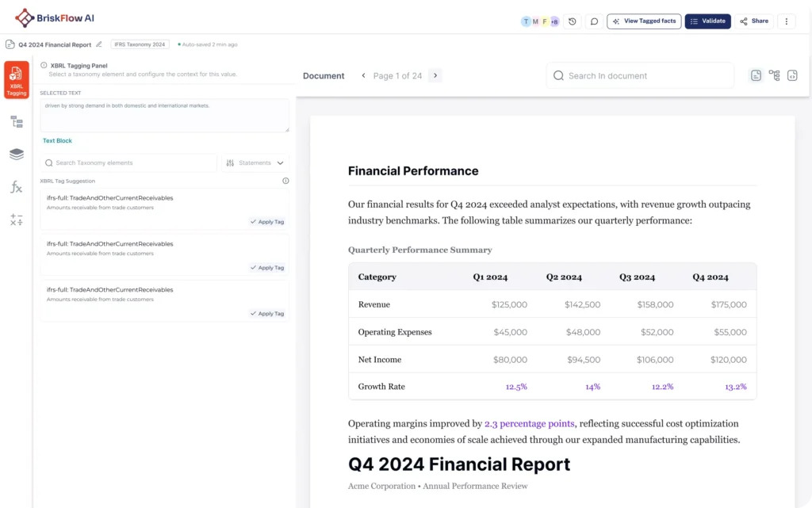Image resolution: width=812 pixels, height=508 pixels.
Task: Open the taxonomy tree sidebar icon
Action: (17, 121)
